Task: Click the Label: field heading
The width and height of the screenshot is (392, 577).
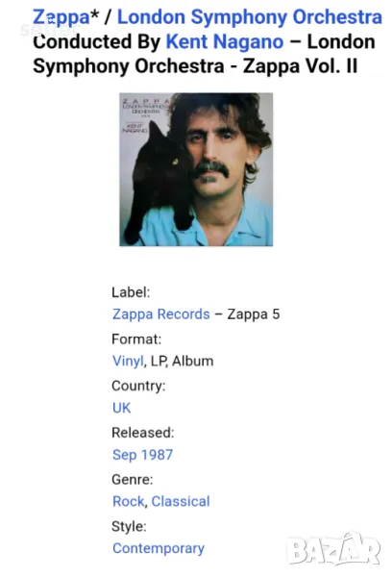Action: coord(131,292)
